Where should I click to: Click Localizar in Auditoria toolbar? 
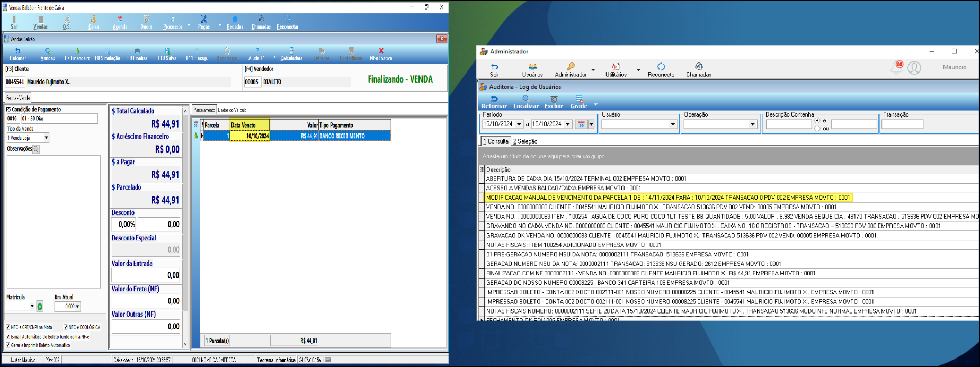[526, 102]
